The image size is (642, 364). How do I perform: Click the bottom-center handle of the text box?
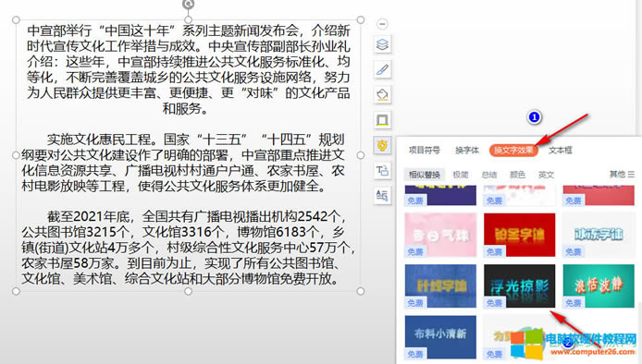pyautogui.click(x=188, y=291)
